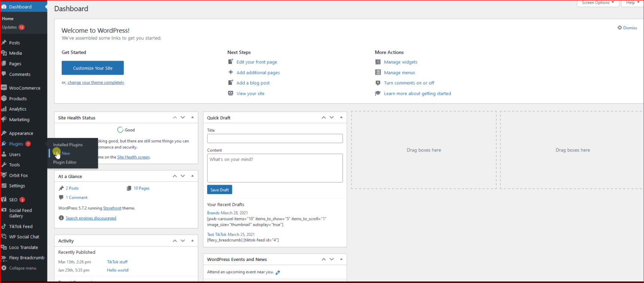This screenshot has width=644, height=283.
Task: Click the Orbit Fox icon
Action: (x=4, y=175)
